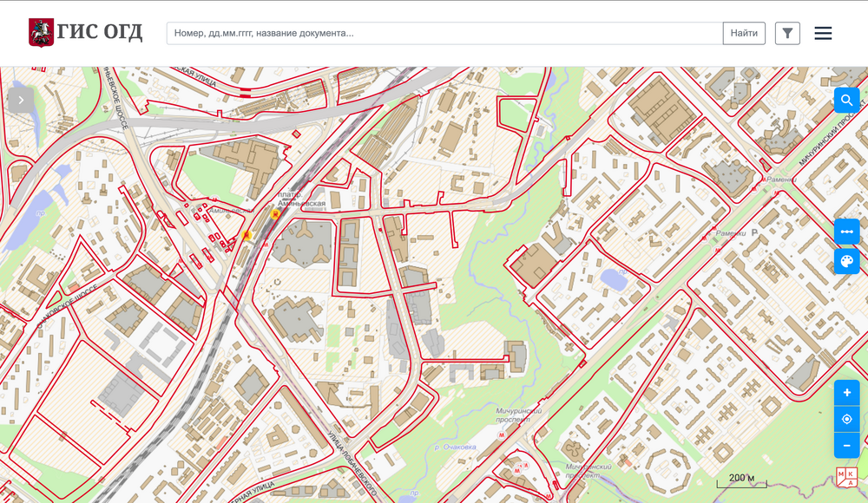Activate the distance measurement ruler tool
868x503 pixels.
pyautogui.click(x=847, y=232)
